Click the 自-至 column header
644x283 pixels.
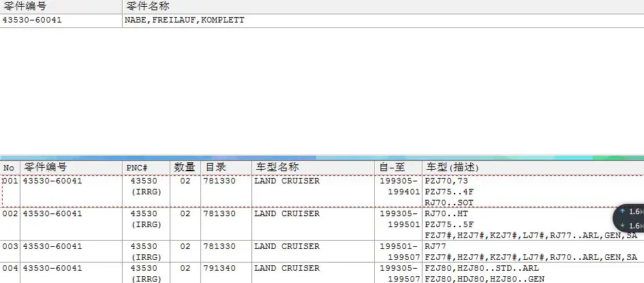pyautogui.click(x=399, y=168)
